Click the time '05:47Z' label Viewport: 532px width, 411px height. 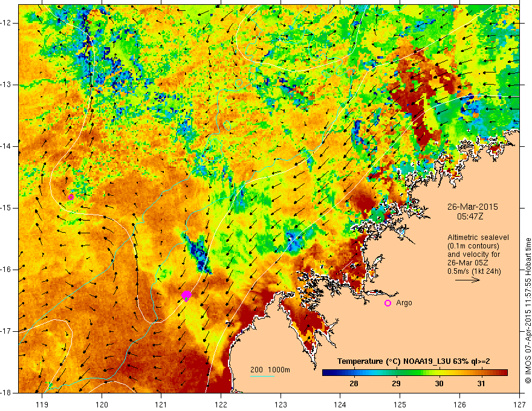[470, 216]
